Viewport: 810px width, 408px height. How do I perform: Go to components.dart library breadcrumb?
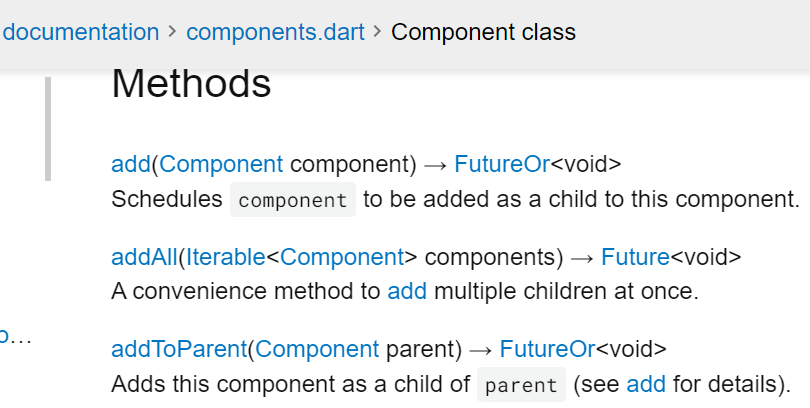pos(275,32)
